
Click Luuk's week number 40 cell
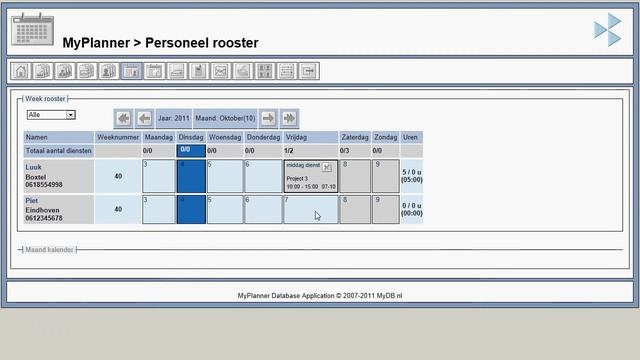pos(118,176)
